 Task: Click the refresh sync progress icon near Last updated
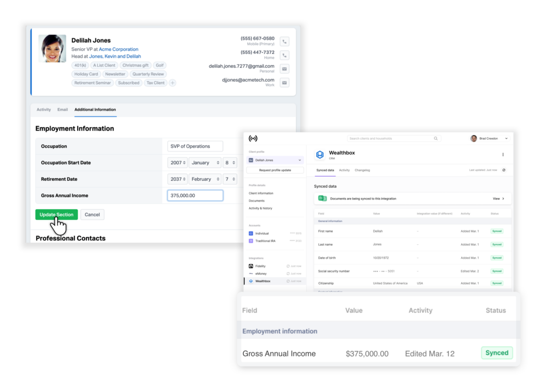click(503, 170)
